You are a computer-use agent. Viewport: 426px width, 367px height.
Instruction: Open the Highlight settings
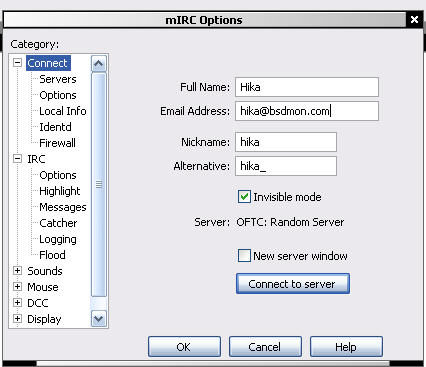60,191
